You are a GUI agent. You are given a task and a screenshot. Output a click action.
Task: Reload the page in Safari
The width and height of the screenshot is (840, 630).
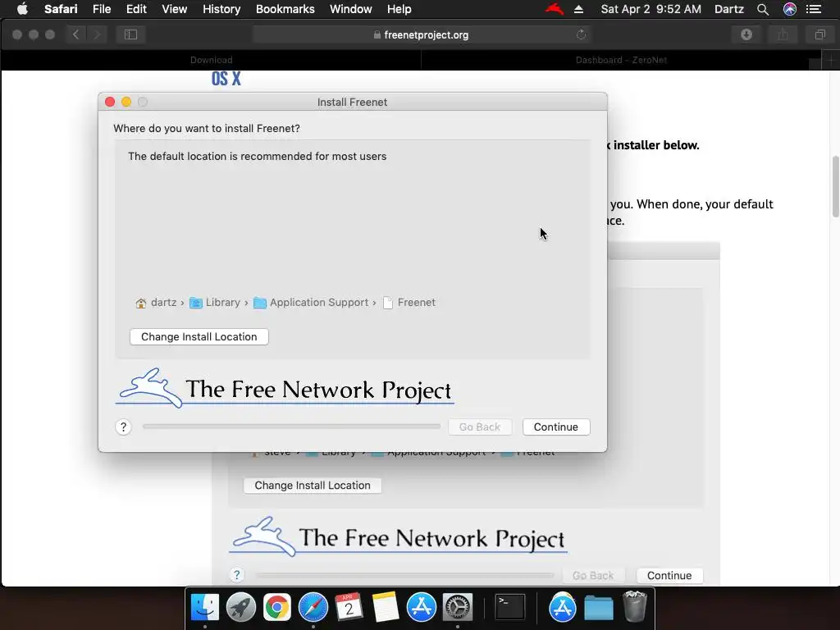click(582, 34)
